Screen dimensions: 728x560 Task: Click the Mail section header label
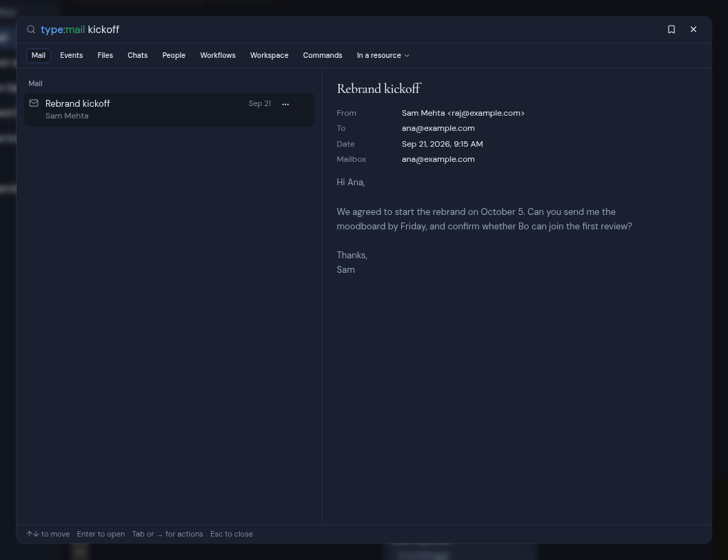(x=35, y=83)
